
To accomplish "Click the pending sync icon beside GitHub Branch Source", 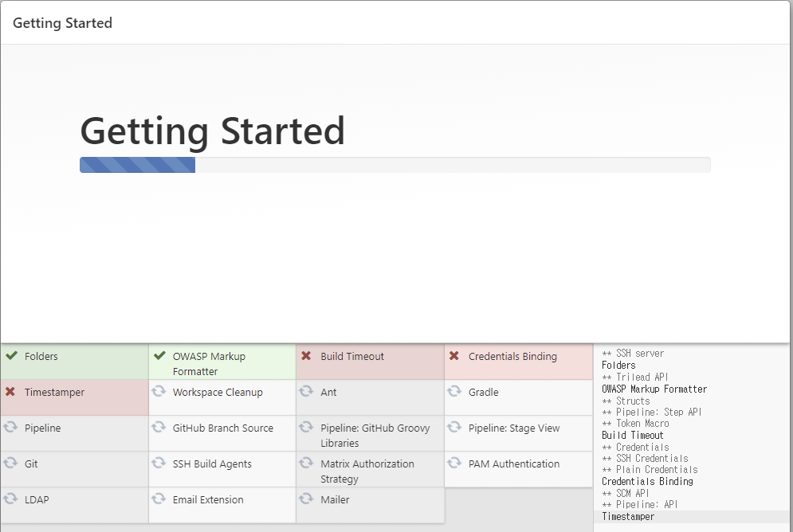I will click(159, 427).
